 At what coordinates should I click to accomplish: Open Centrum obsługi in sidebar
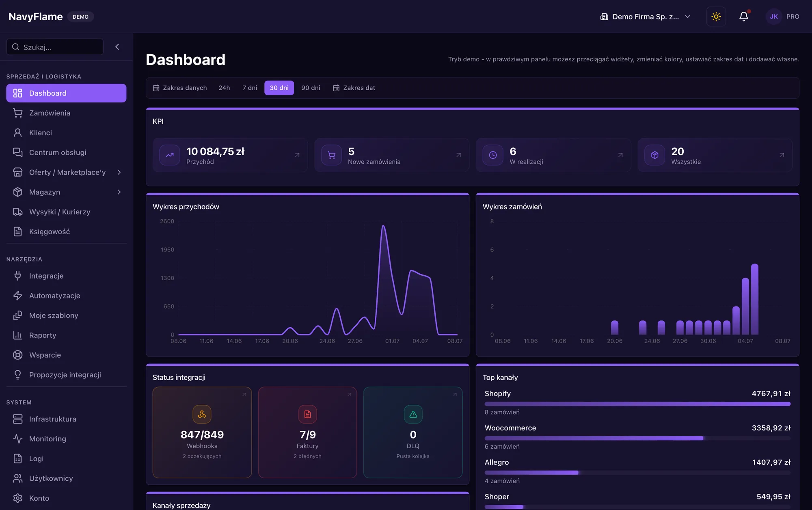66,152
